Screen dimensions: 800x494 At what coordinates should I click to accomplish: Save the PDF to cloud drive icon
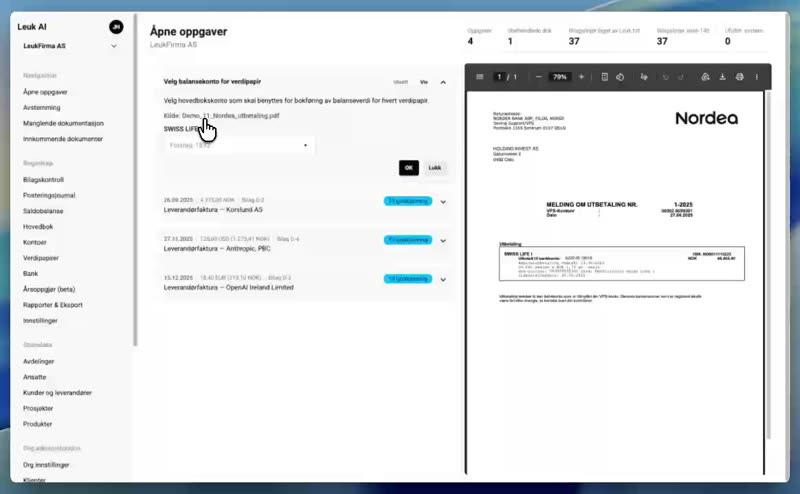(x=705, y=77)
